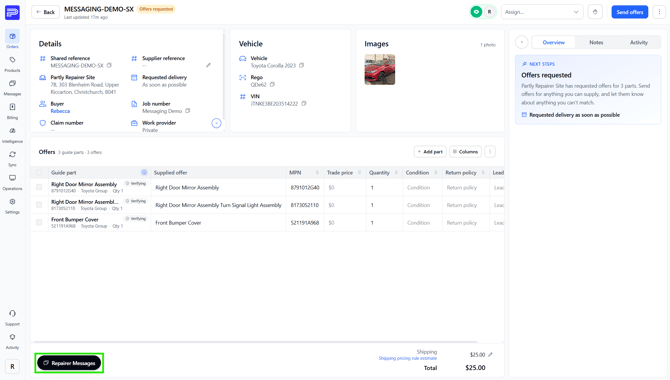
Task: Click Send offers
Action: coord(629,12)
